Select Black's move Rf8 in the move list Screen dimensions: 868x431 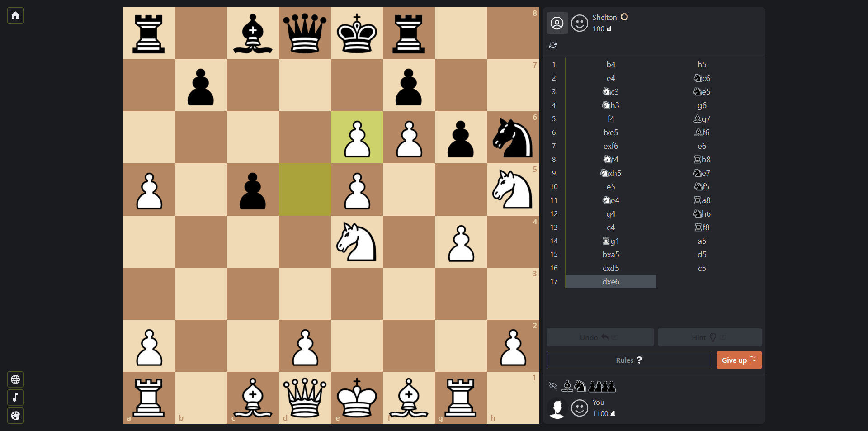(702, 227)
